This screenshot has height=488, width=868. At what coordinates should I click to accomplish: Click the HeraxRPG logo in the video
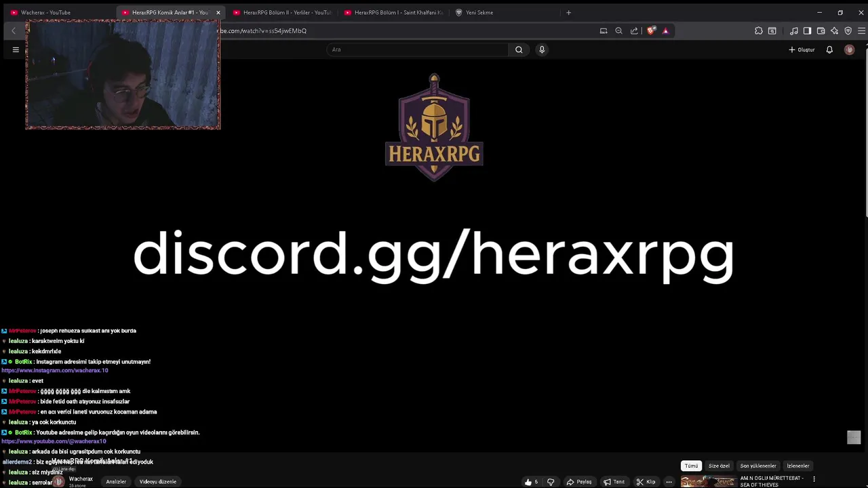coord(434,127)
